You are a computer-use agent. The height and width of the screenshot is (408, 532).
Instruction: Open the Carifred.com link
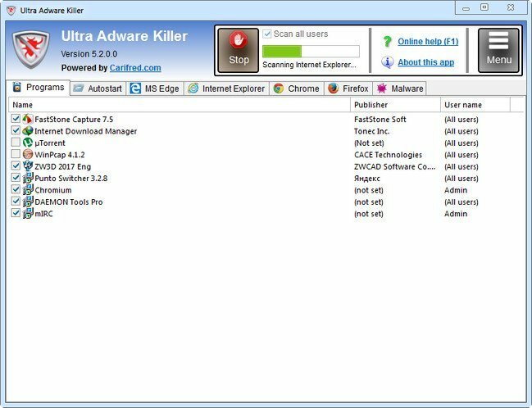click(x=135, y=68)
